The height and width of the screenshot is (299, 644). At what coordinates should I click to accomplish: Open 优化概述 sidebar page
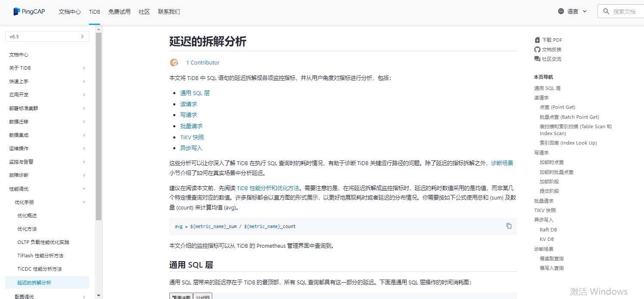tap(27, 216)
